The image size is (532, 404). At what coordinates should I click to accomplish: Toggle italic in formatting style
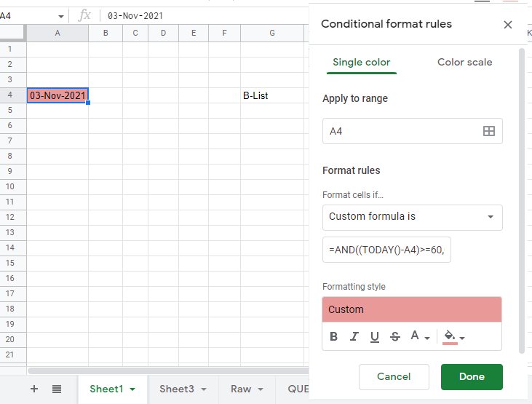(354, 336)
